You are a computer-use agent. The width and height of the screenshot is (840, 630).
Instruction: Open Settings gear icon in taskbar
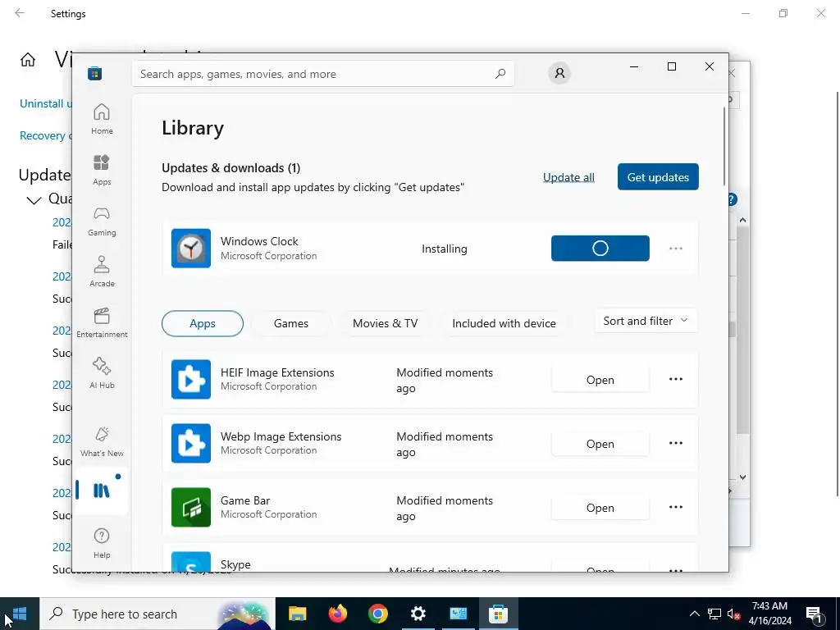coord(418,614)
